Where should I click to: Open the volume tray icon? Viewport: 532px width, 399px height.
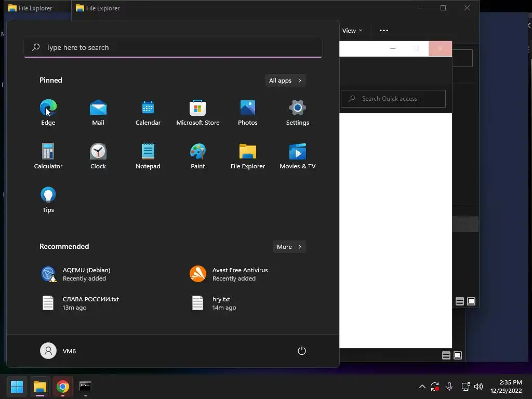point(478,387)
